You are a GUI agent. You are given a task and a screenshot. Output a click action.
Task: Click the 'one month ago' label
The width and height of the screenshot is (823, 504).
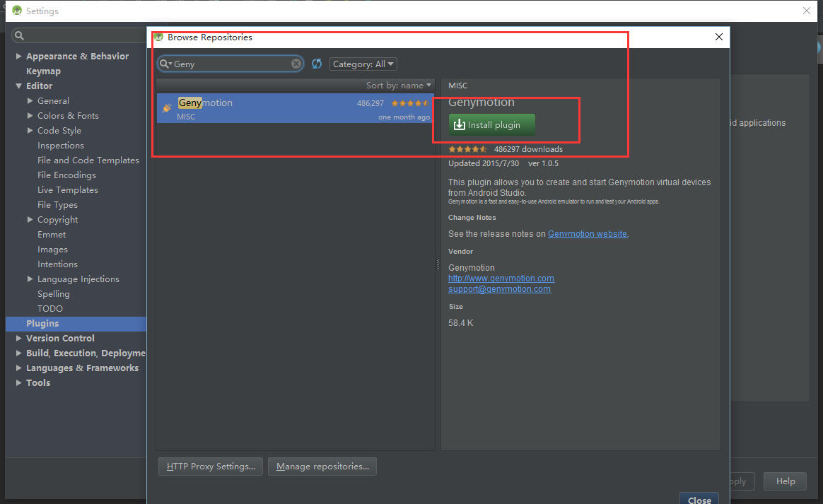(x=404, y=117)
